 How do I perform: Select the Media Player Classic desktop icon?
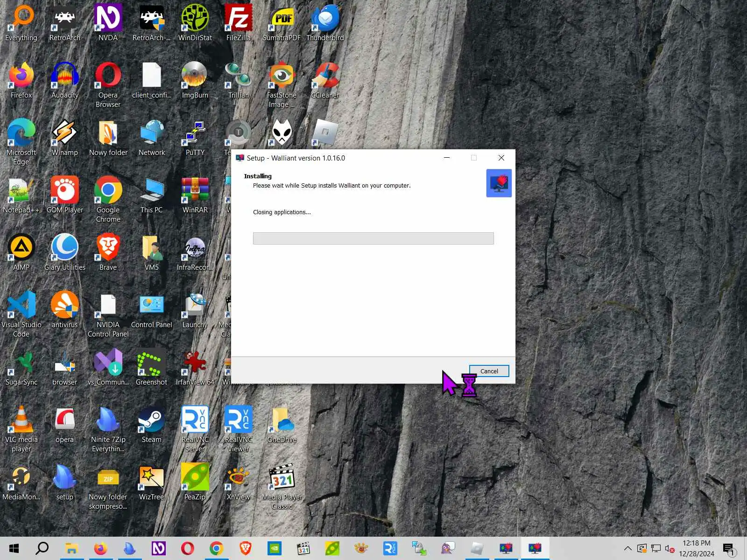coord(282,487)
